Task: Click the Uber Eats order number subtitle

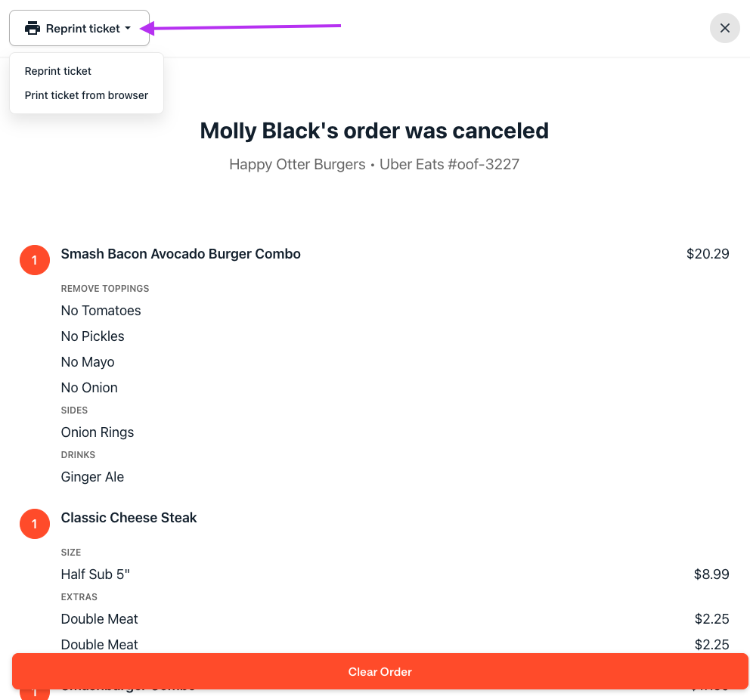Action: 374,164
